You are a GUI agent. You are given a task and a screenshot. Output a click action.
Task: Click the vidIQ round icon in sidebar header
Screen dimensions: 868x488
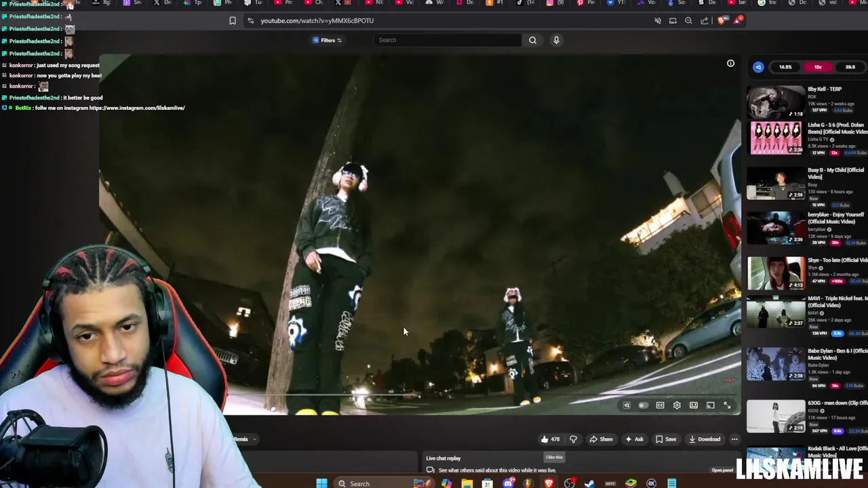(758, 67)
